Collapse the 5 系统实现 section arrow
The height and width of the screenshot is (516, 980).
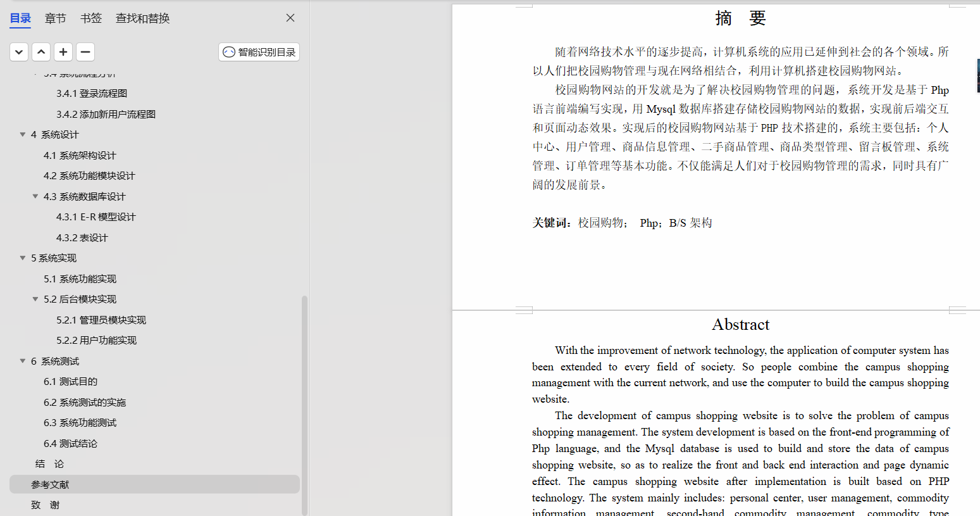[x=23, y=258]
